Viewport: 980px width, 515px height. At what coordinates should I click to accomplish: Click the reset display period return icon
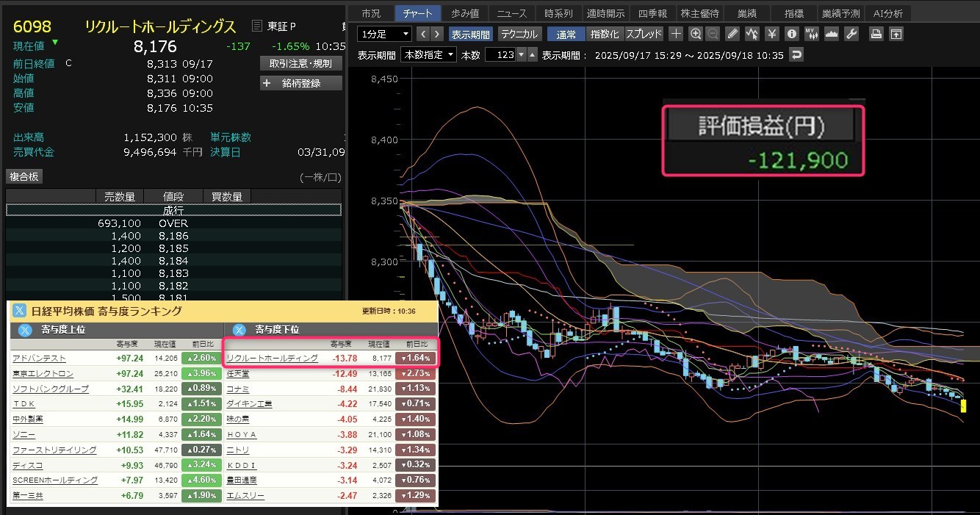tap(796, 55)
